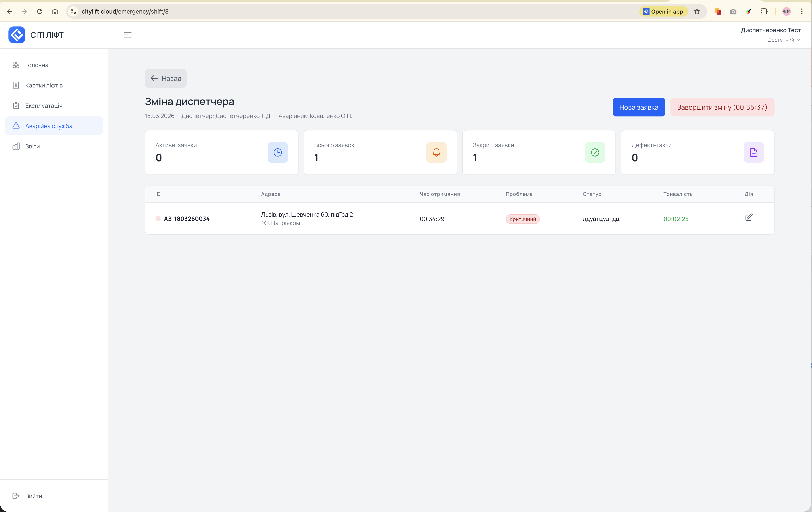Open browser extensions puzzle icon
812x512 pixels.
[x=764, y=11]
